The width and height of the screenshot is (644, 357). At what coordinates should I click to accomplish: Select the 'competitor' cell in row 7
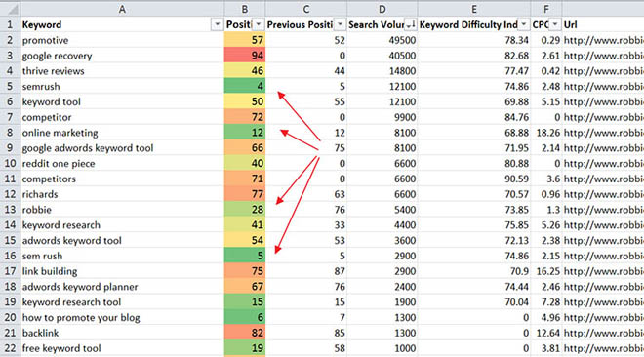[122, 117]
